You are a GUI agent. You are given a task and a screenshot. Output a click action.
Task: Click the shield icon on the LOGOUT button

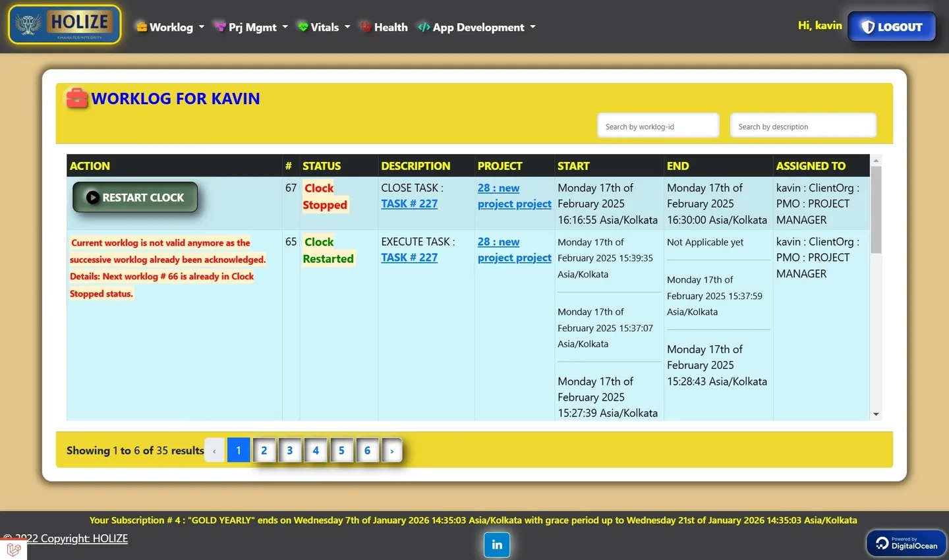tap(869, 26)
